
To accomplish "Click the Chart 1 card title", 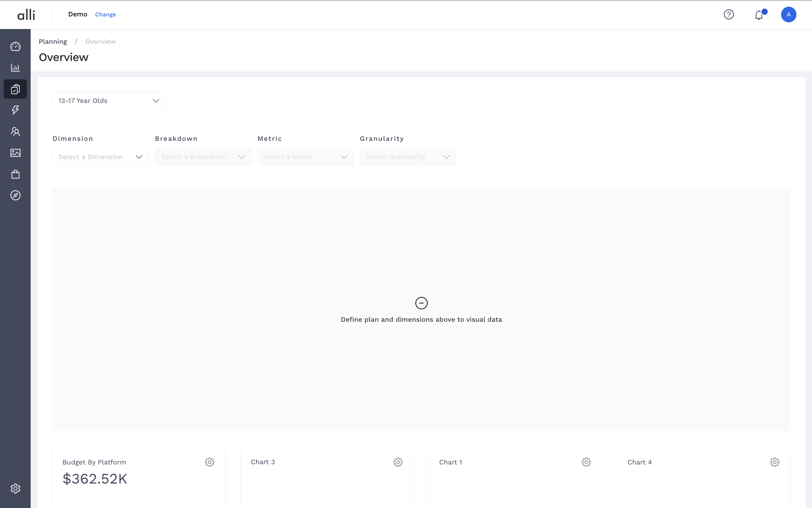I will [x=451, y=462].
